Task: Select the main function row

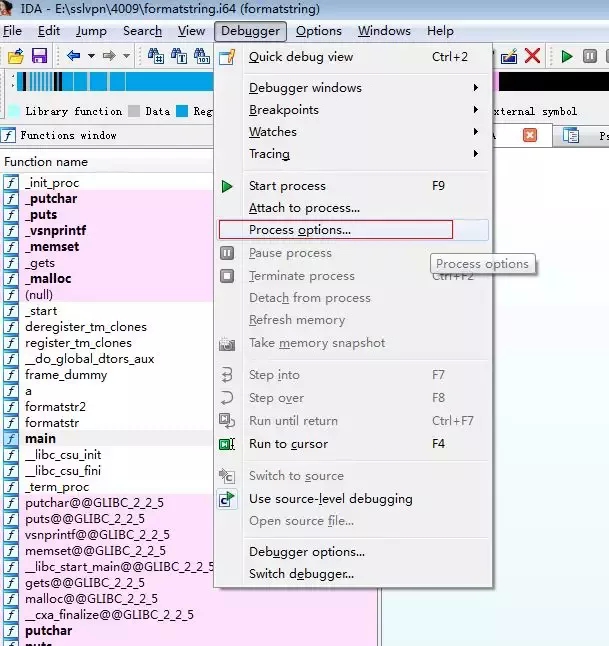Action: (x=107, y=439)
